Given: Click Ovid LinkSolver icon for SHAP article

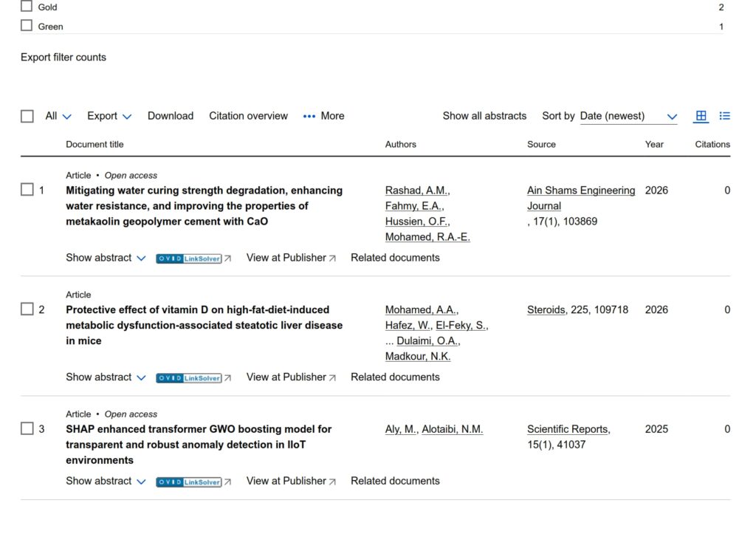Looking at the screenshot, I should (x=189, y=482).
